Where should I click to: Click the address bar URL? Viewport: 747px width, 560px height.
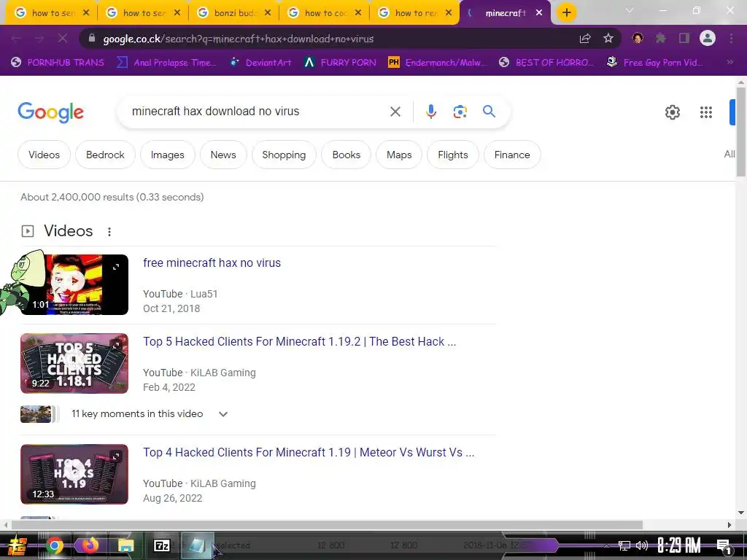pos(239,39)
